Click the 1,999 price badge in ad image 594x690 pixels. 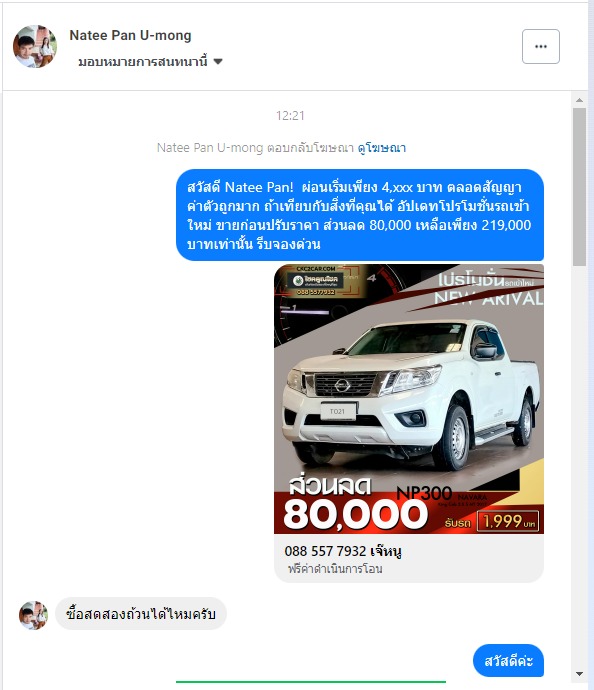pyautogui.click(x=508, y=521)
